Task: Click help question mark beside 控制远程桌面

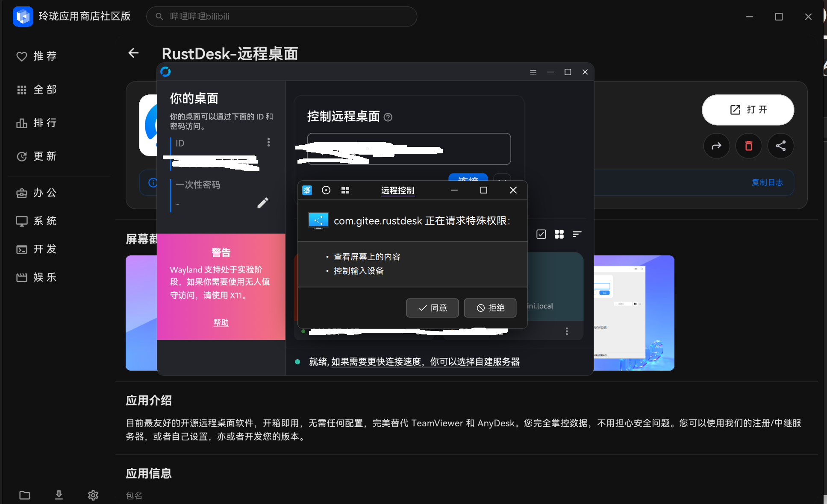Action: point(388,117)
